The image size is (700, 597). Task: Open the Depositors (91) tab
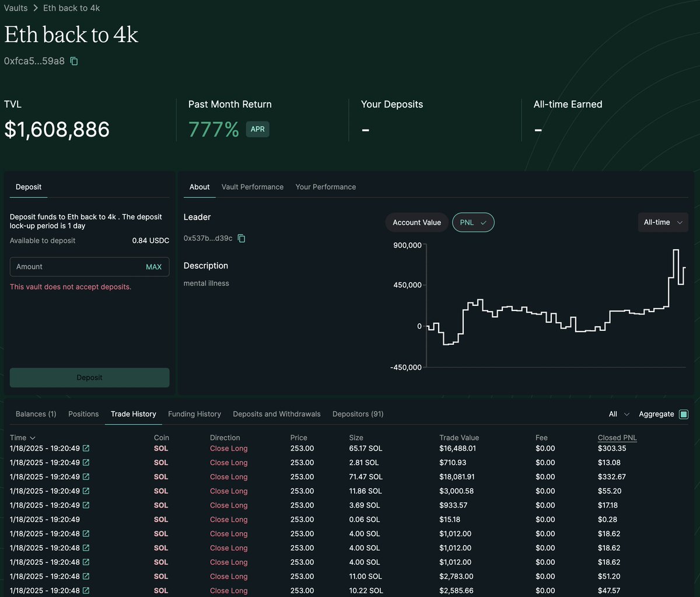click(358, 414)
